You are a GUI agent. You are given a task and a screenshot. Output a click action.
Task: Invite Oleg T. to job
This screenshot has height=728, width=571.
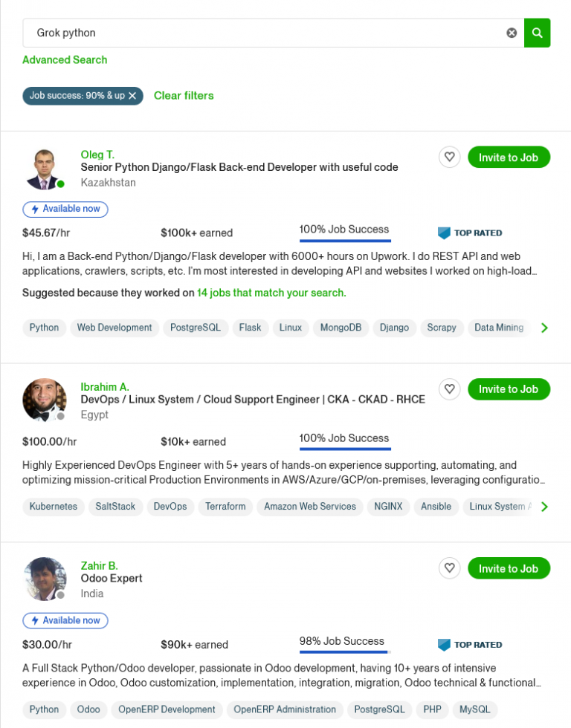tap(509, 157)
